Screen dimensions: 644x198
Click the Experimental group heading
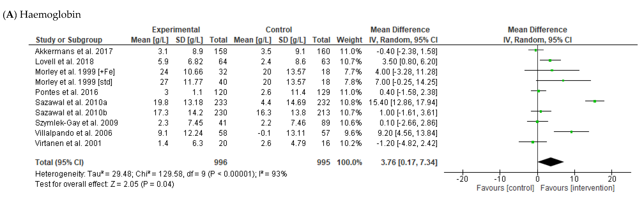176,30
